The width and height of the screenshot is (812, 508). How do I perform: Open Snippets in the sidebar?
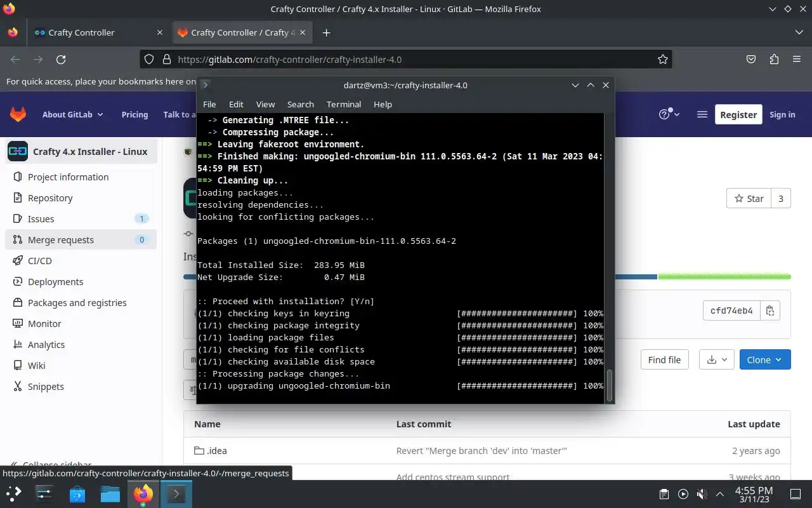coord(81,386)
